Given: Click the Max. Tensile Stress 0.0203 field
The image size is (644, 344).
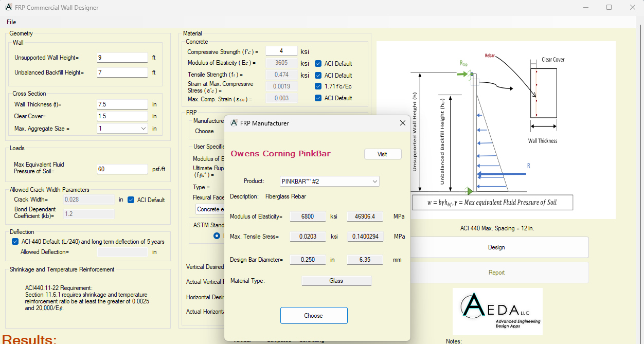Looking at the screenshot, I should coord(308,237).
